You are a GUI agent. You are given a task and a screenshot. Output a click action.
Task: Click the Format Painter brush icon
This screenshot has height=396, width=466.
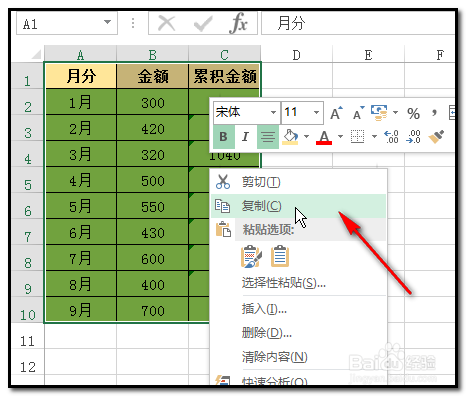pos(436,137)
